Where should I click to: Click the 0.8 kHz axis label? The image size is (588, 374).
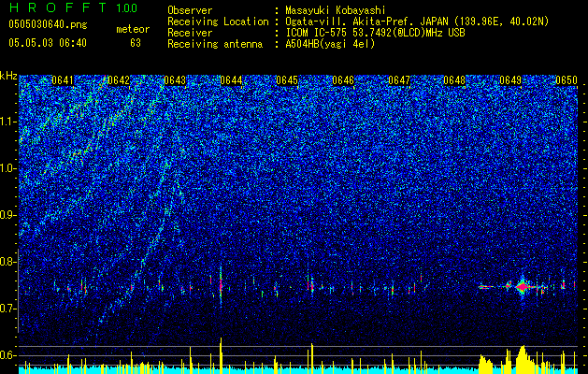point(8,262)
